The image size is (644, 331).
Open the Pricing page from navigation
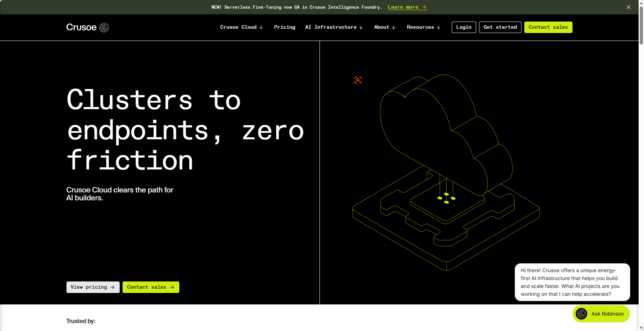(285, 27)
